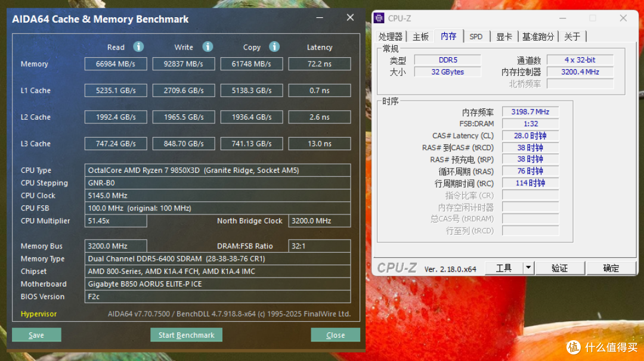This screenshot has width=644, height=361.
Task: Click the L1 Cache Copy value 5138.3 GB/s
Action: (x=252, y=91)
